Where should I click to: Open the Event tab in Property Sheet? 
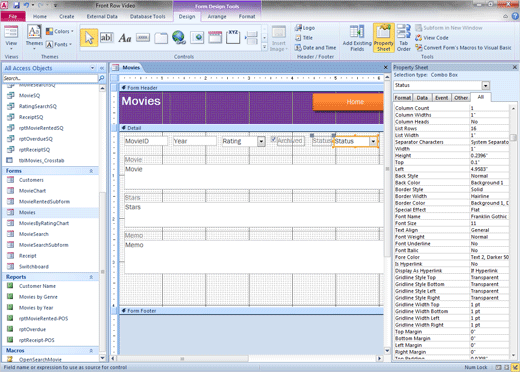441,98
